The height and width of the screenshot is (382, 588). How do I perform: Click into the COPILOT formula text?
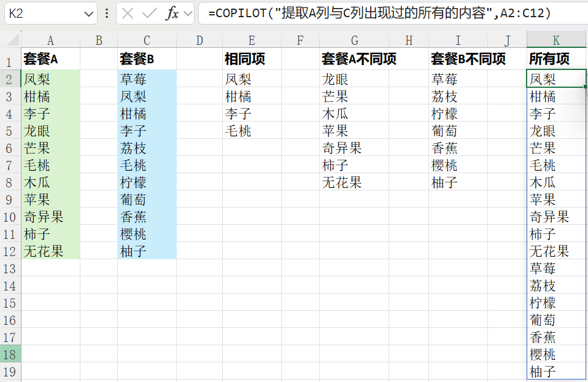[379, 13]
